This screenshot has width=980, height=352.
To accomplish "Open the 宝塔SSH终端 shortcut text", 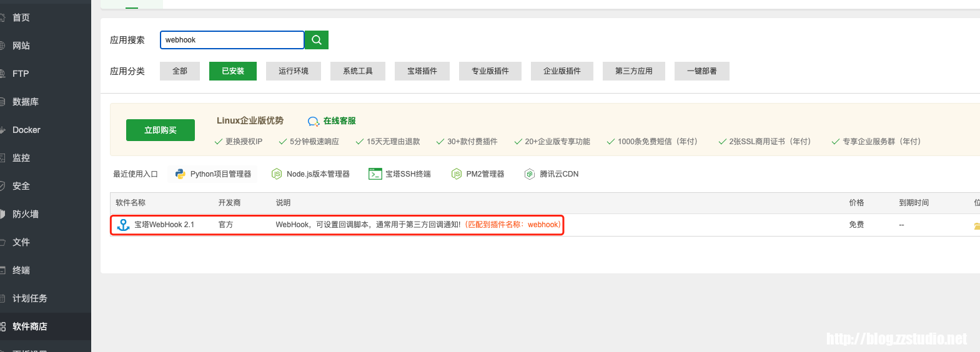I will pyautogui.click(x=408, y=174).
